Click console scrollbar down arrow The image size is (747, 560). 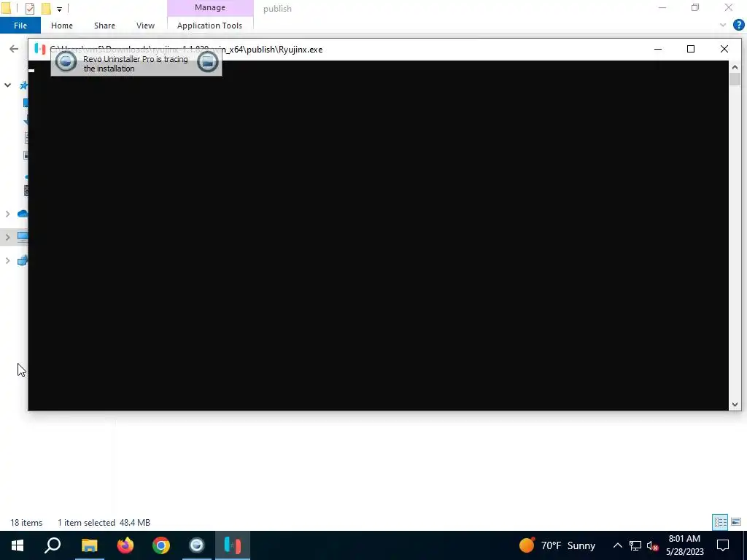(x=735, y=404)
